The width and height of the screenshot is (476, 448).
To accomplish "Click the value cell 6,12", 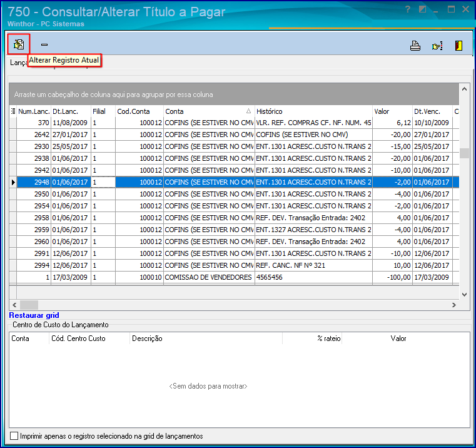I will (x=392, y=123).
